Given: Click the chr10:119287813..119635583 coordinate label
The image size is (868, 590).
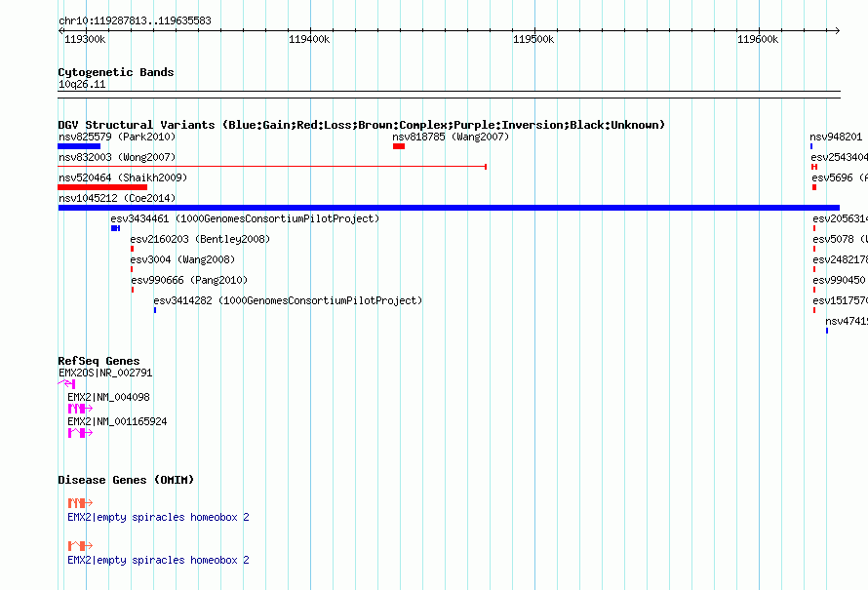Looking at the screenshot, I should coord(135,21).
